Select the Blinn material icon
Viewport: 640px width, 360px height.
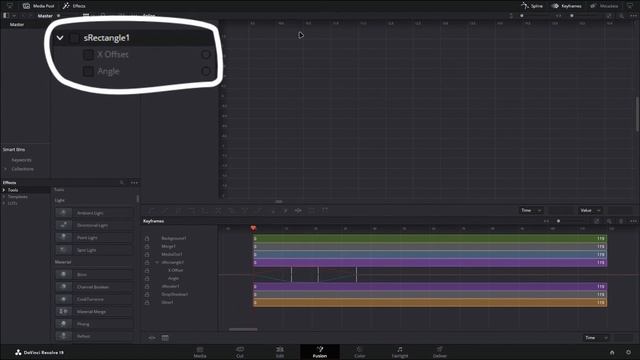63,274
